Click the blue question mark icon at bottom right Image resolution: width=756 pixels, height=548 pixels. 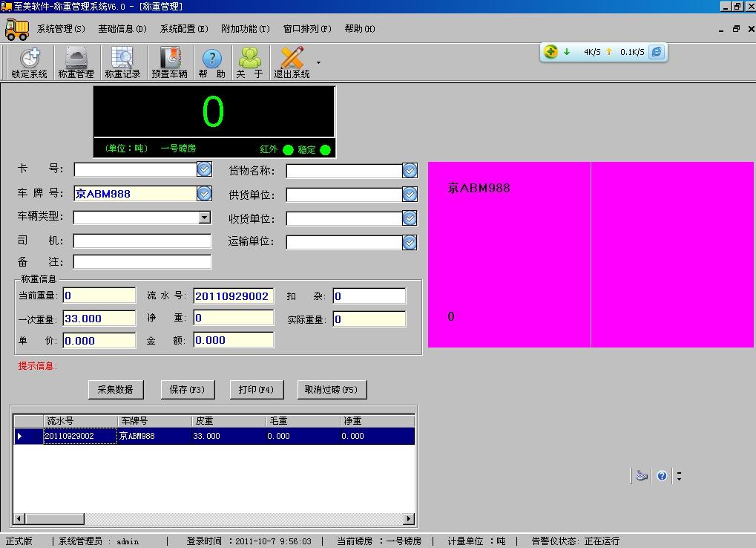[x=662, y=476]
